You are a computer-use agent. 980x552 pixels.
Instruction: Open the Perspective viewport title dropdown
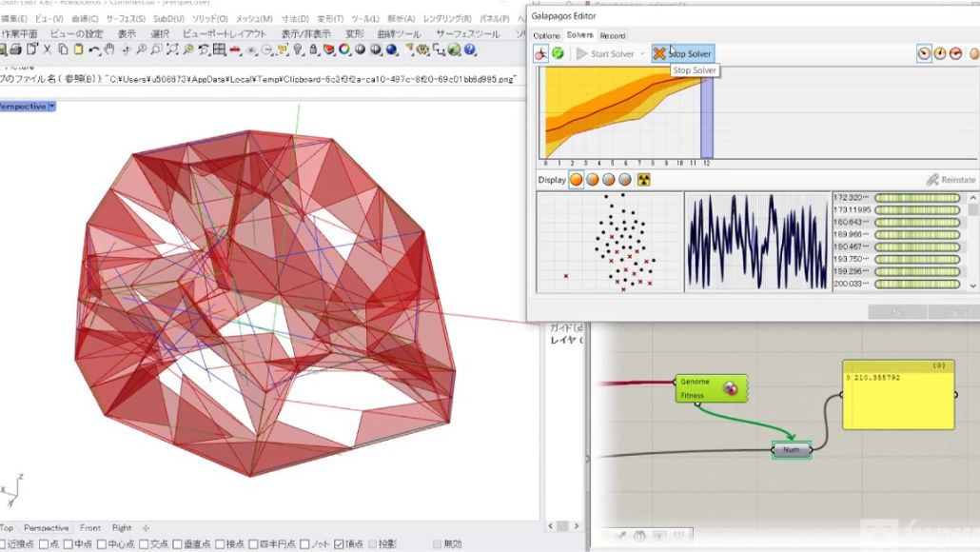coord(51,107)
